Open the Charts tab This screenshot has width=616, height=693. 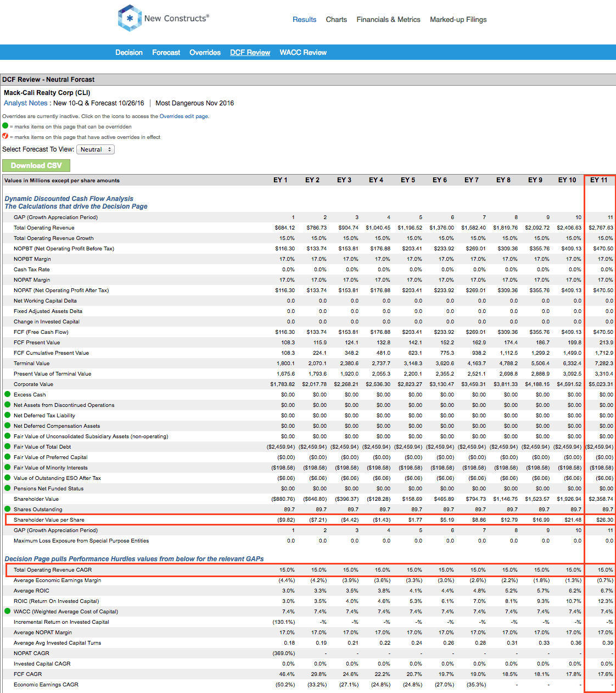(x=336, y=19)
